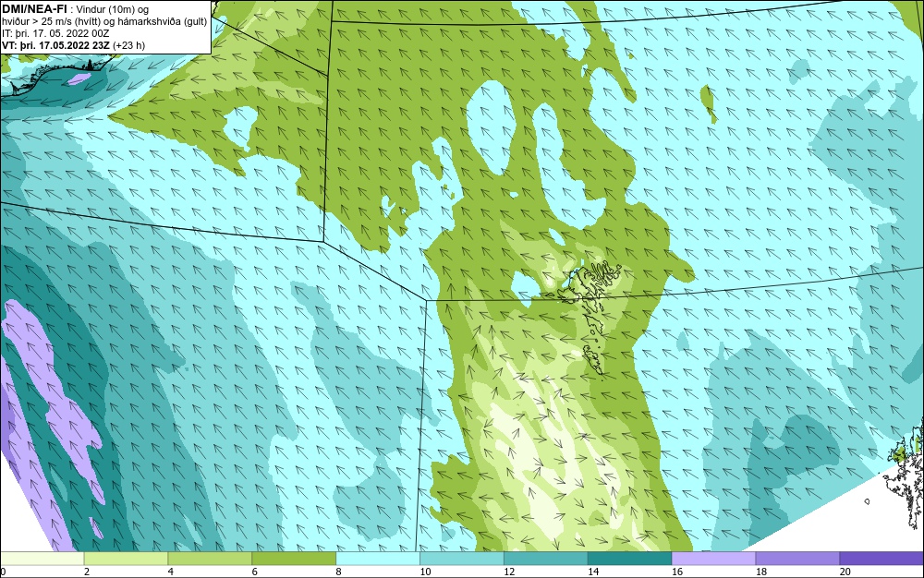Viewport: 924px width, 578px height.
Task: Click the 'hviður > 25 m/s' legend description line
Action: [104, 22]
